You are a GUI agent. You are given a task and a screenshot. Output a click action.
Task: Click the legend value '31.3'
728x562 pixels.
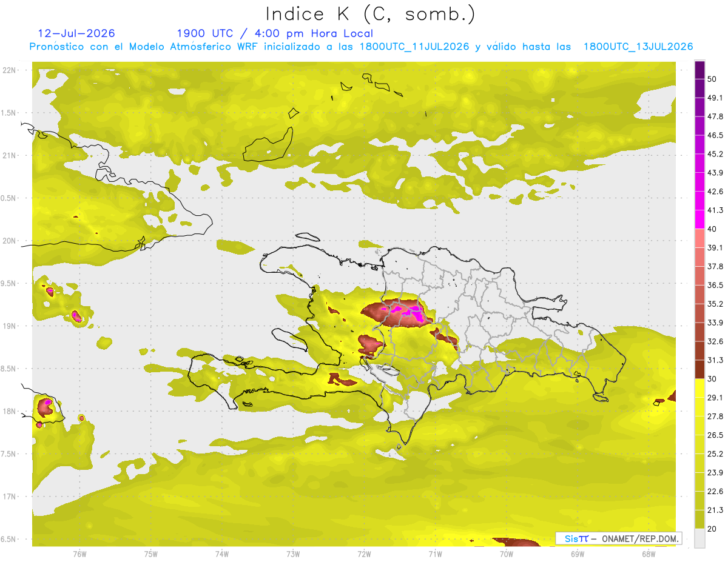(716, 360)
